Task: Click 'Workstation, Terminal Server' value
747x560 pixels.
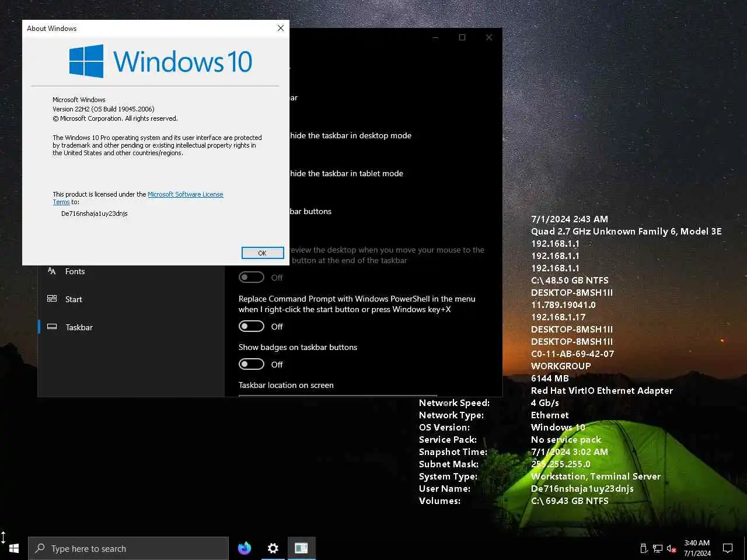Action: [596, 476]
